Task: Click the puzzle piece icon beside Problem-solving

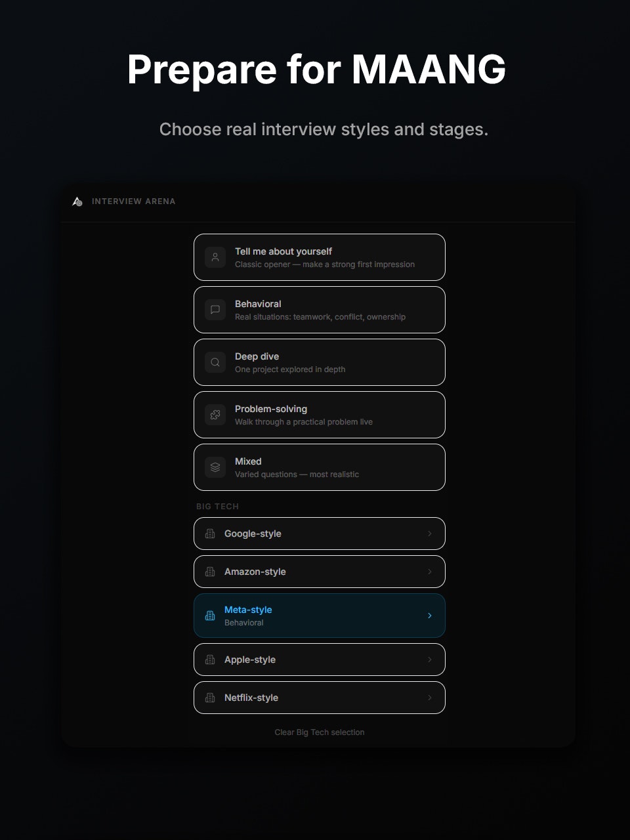Action: [x=215, y=415]
